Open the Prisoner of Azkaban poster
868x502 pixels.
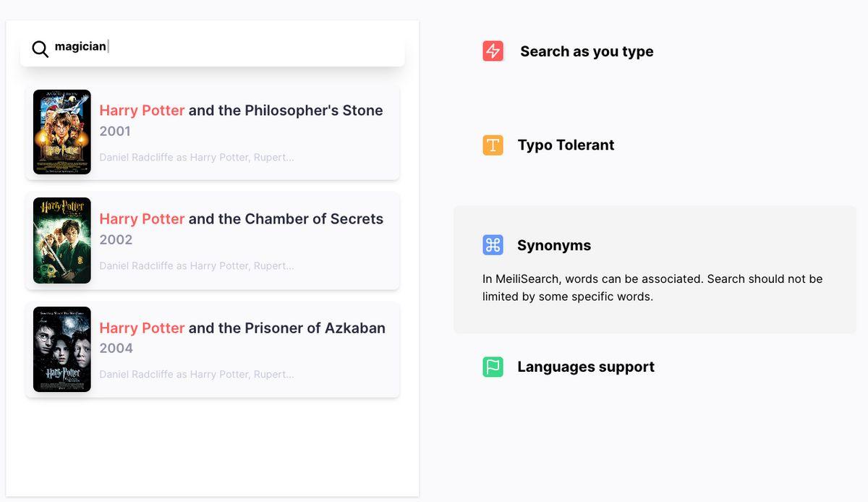click(62, 349)
